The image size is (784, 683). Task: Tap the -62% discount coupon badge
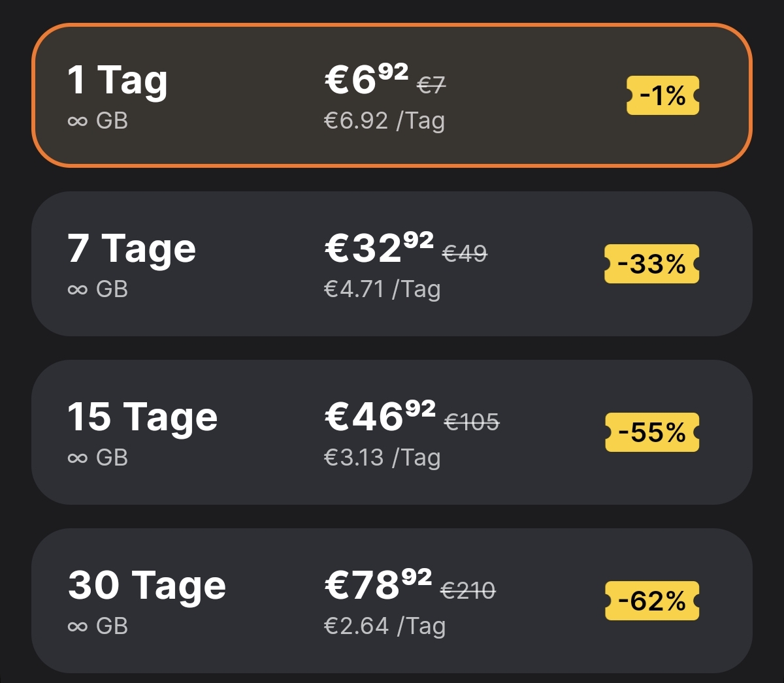[x=652, y=601]
